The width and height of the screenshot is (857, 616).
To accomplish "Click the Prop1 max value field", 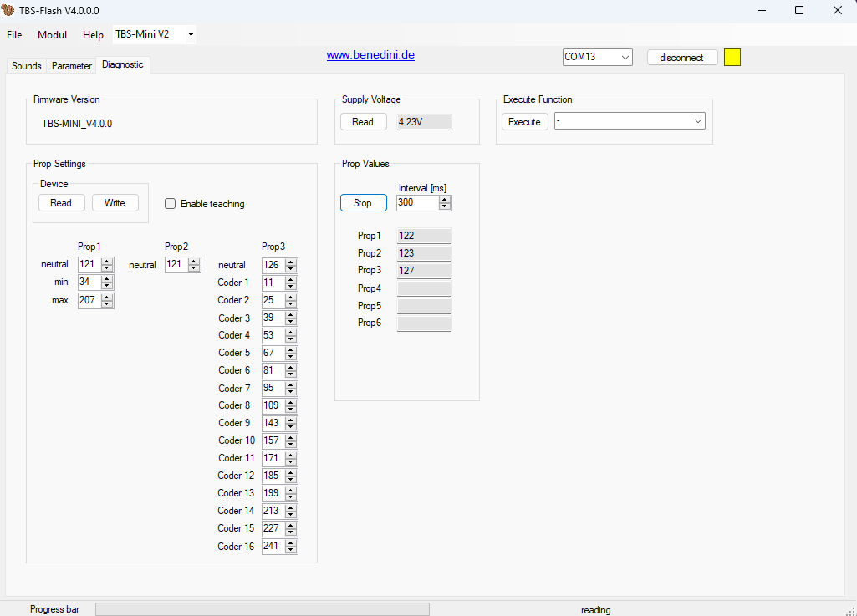I will click(89, 300).
